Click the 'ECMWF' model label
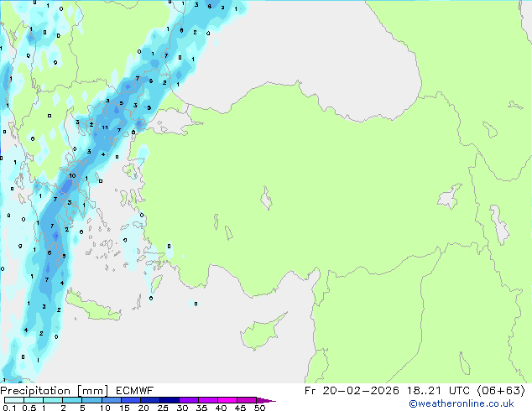 (134, 391)
